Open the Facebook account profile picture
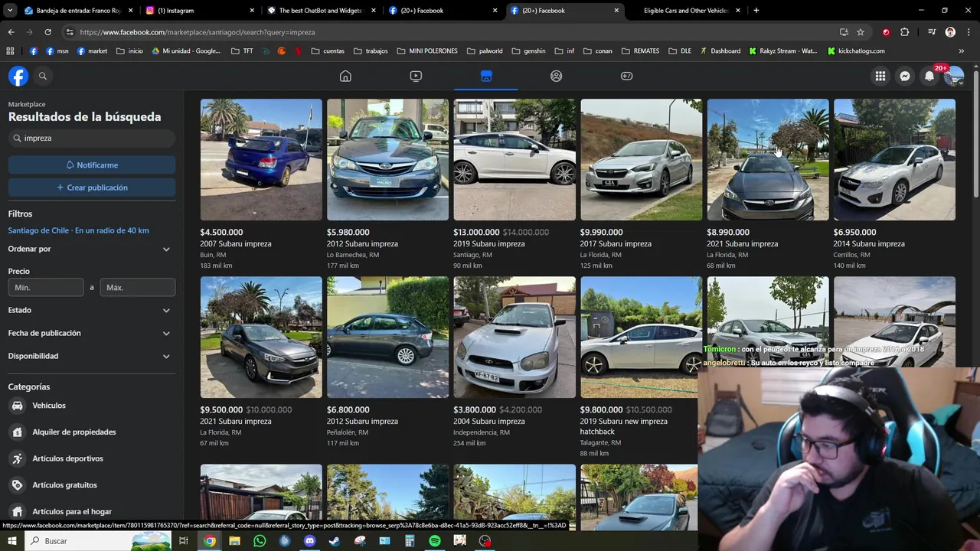 click(954, 76)
